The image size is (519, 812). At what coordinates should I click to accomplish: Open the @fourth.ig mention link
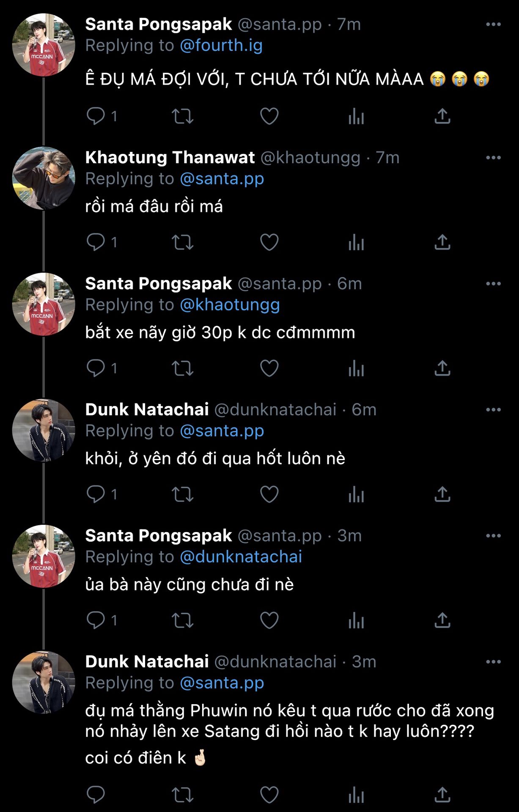click(221, 46)
